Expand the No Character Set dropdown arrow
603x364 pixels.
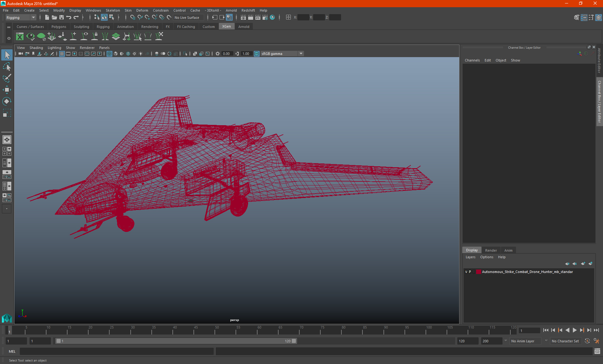546,341
